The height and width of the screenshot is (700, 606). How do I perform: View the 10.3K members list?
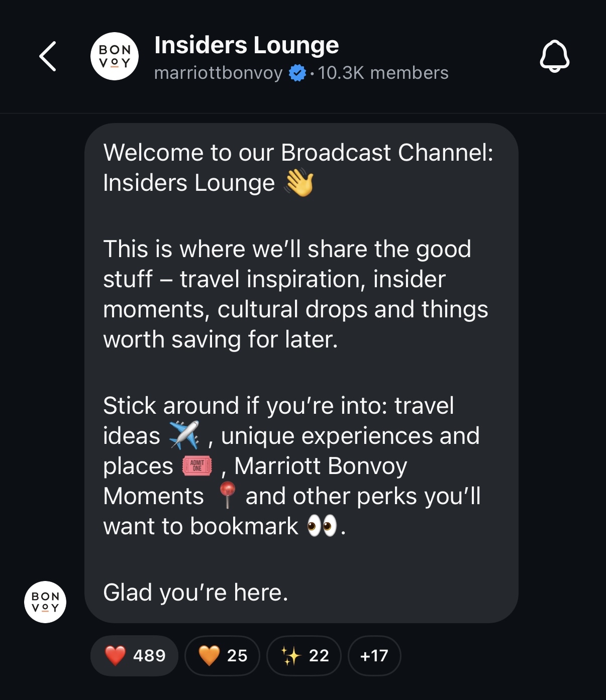[383, 73]
